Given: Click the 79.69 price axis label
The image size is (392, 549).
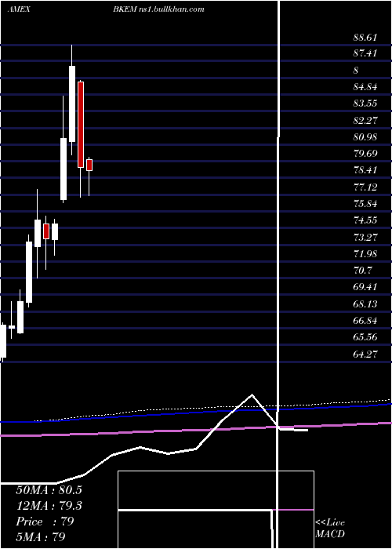Looking at the screenshot, I should (x=365, y=154).
